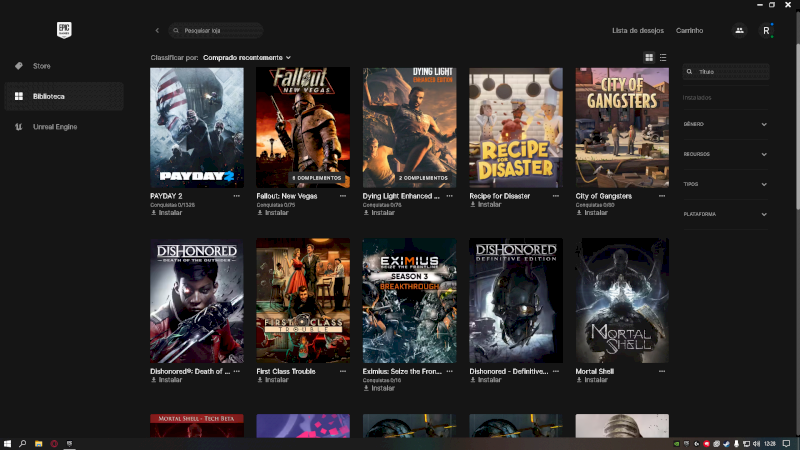Switch library to grid view
This screenshot has width=800, height=450.
coord(649,58)
